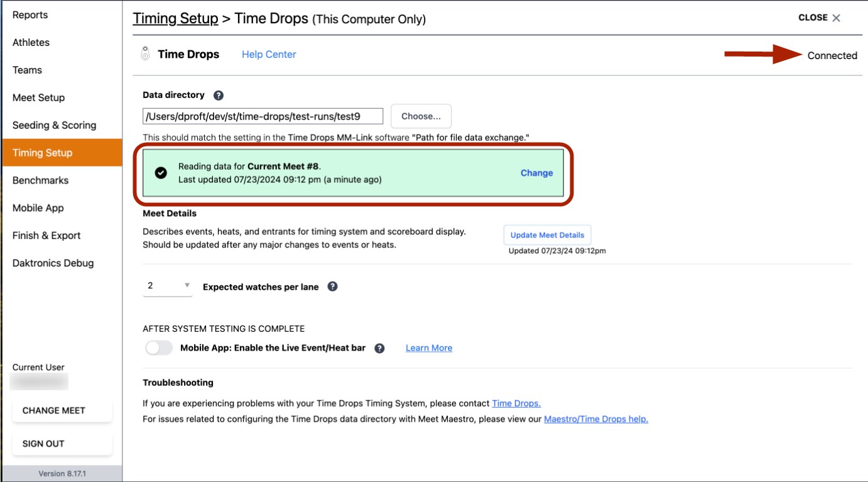The width and height of the screenshot is (868, 482).
Task: Click the checkmark icon in the green status box
Action: 161,173
